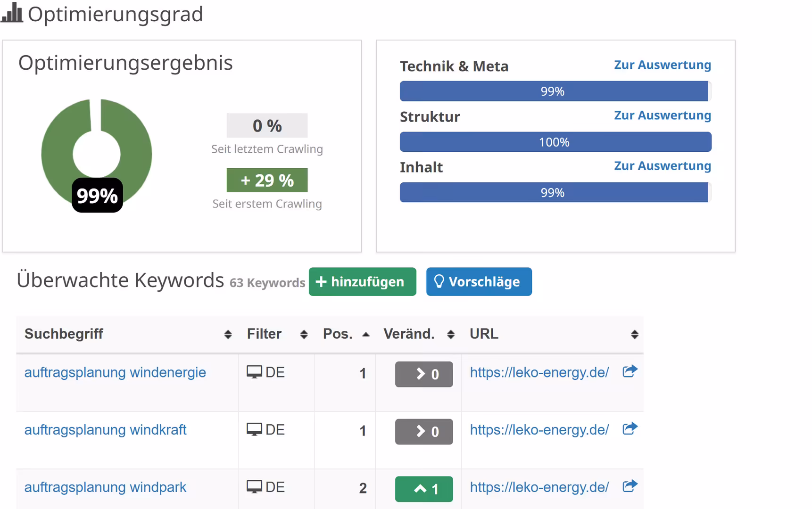
Task: Click the bar chart icon beside Optimierungsgrad
Action: tap(13, 14)
